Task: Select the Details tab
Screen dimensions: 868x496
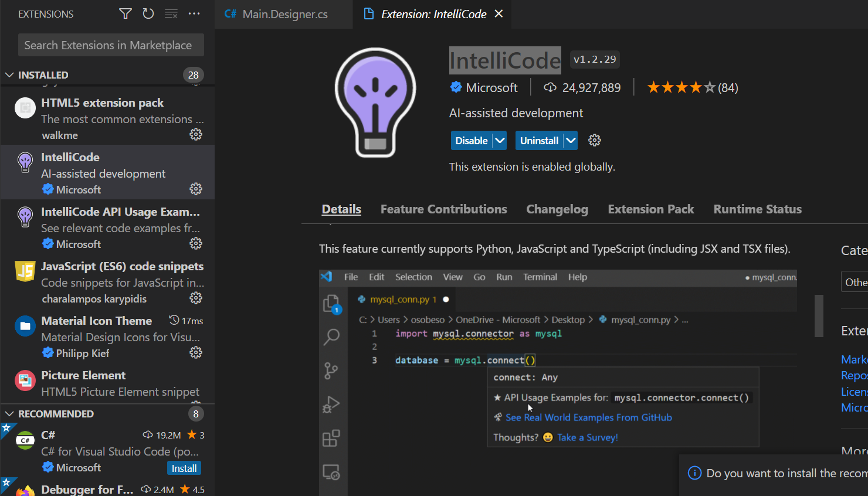Action: tap(341, 209)
